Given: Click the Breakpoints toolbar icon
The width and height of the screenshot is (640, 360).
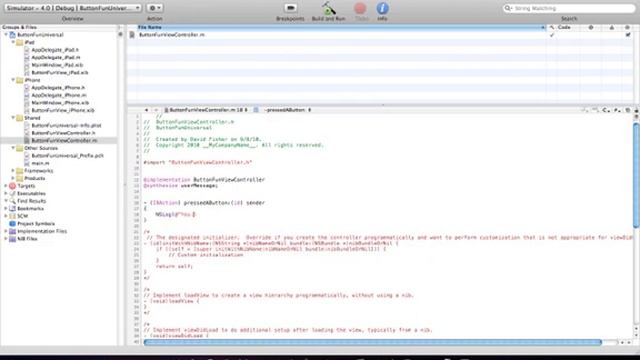Looking at the screenshot, I should tap(291, 8).
